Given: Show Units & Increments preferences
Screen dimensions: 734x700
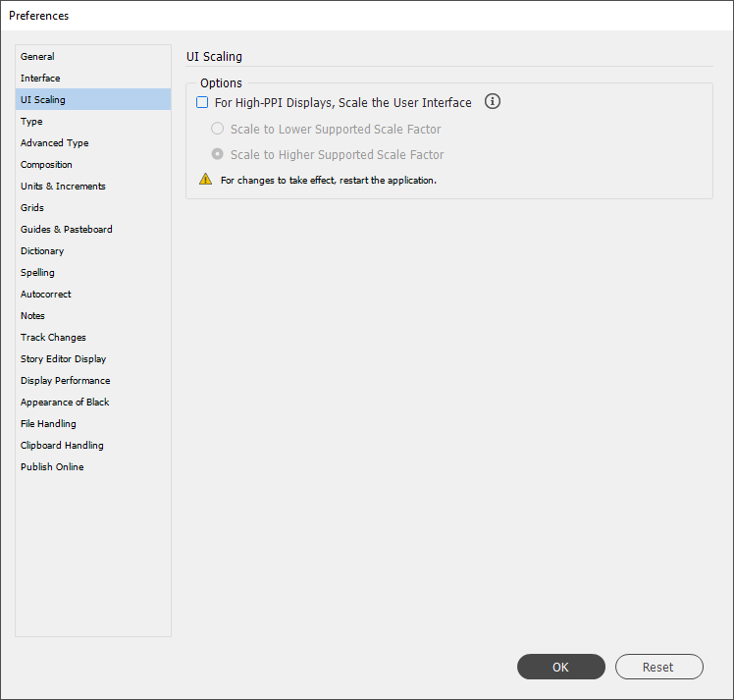Looking at the screenshot, I should pos(93,186).
